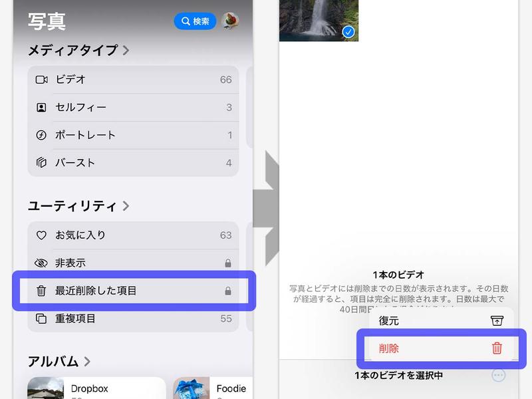Select the trash icon beside 最近削除した項目
The width and height of the screenshot is (532, 399).
(41, 291)
